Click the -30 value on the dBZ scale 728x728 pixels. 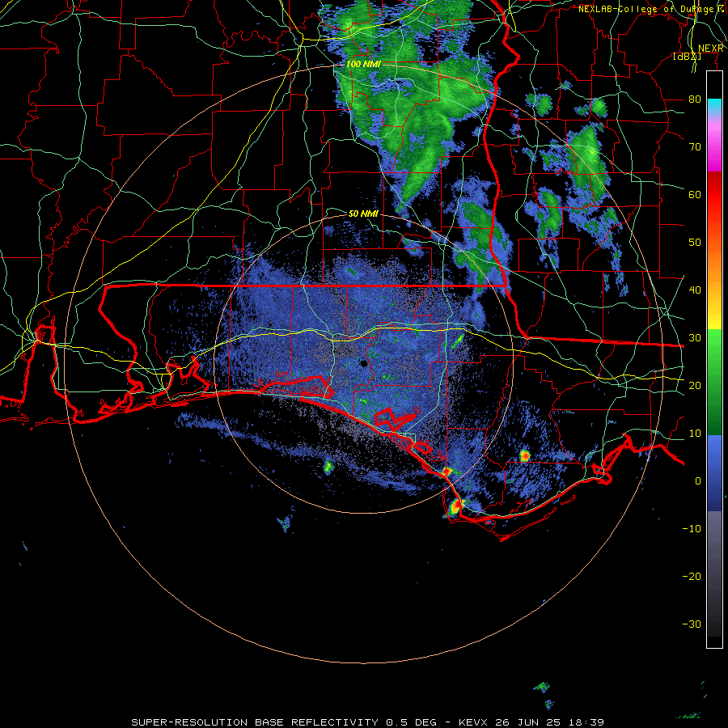click(692, 624)
